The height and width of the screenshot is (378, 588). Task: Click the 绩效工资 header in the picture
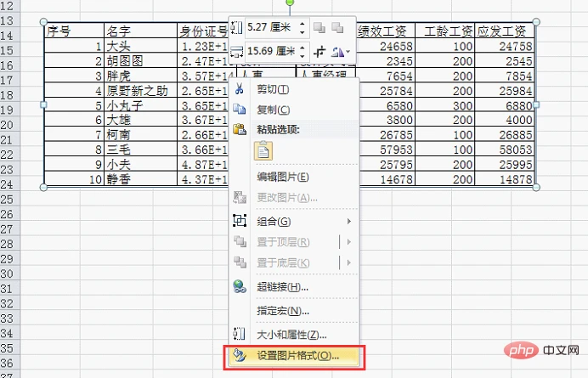coord(382,31)
